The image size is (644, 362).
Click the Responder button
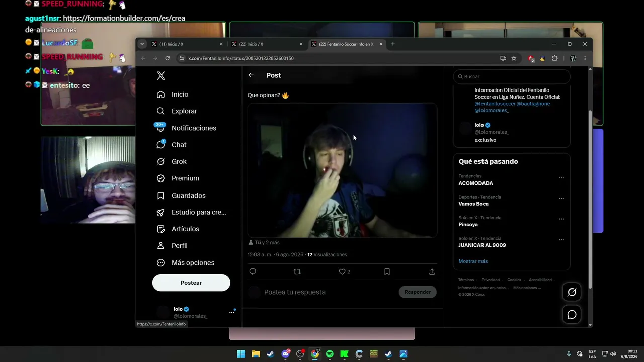click(418, 292)
